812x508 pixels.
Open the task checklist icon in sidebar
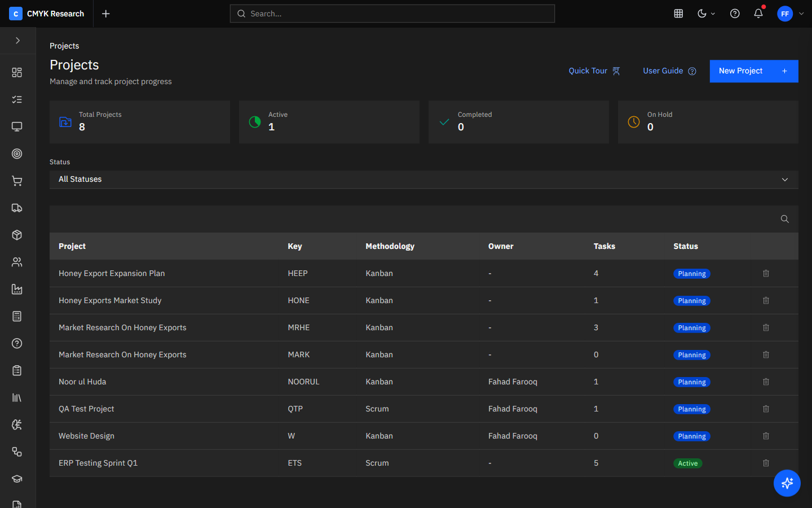pos(17,99)
